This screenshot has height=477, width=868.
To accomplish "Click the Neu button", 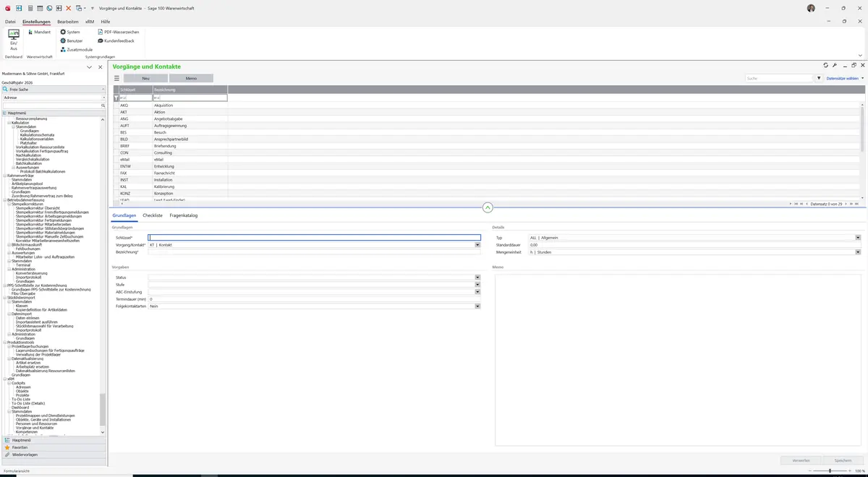I will (x=145, y=78).
